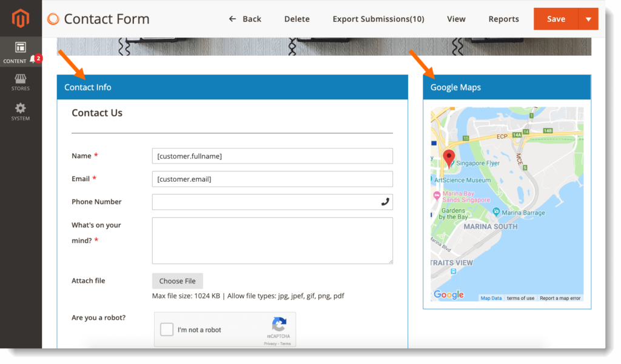The width and height of the screenshot is (621, 364).
Task: Click the Marina Barrage teal marker
Action: click(x=496, y=212)
